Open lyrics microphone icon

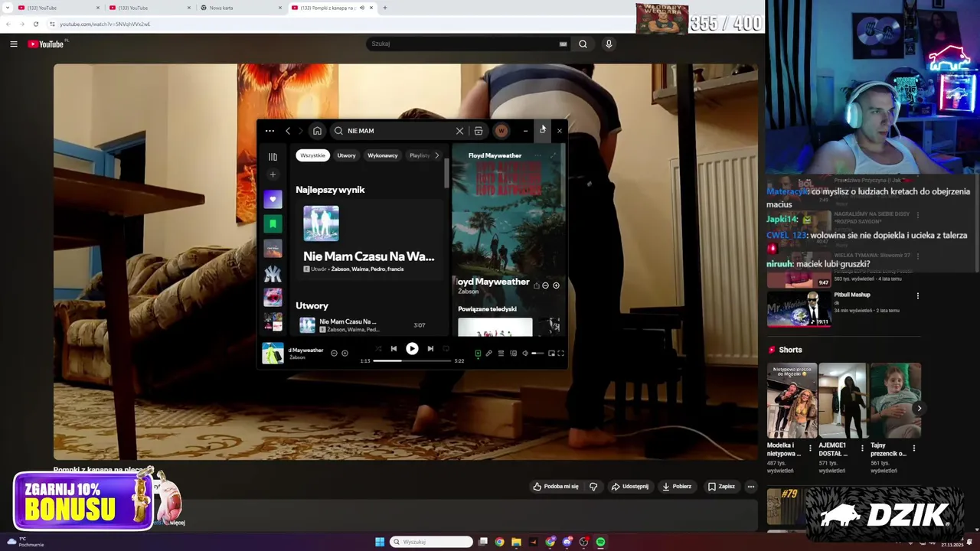point(488,354)
